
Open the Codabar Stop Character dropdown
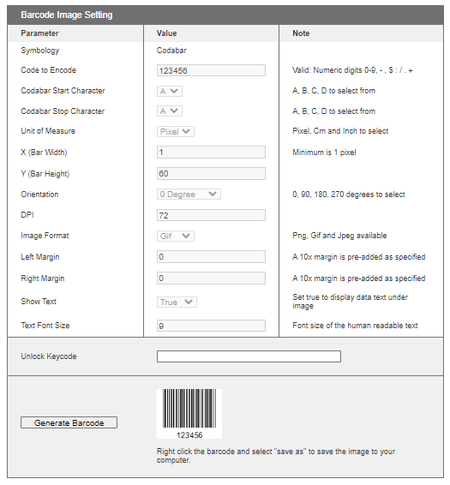click(x=170, y=111)
